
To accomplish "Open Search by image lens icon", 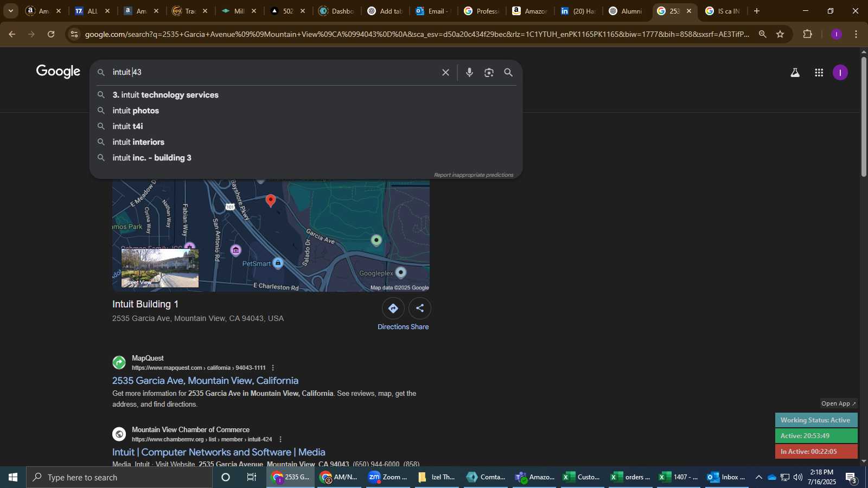I will point(489,73).
